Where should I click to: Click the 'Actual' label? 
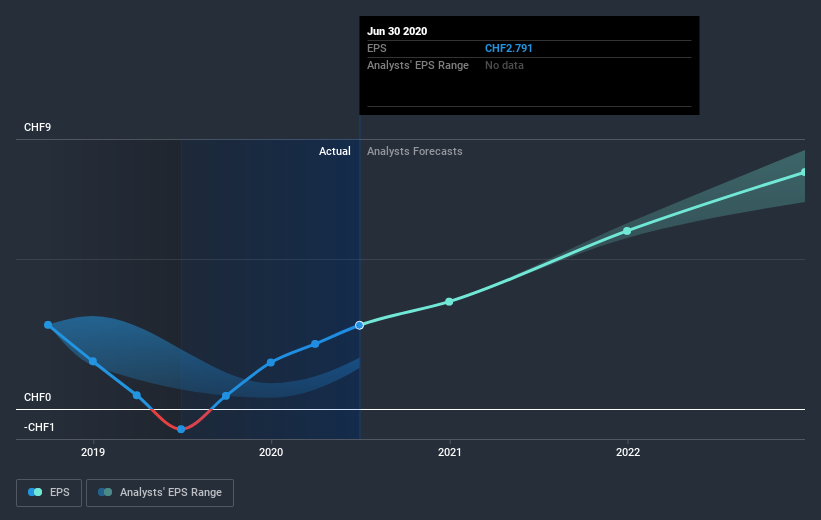click(x=335, y=151)
